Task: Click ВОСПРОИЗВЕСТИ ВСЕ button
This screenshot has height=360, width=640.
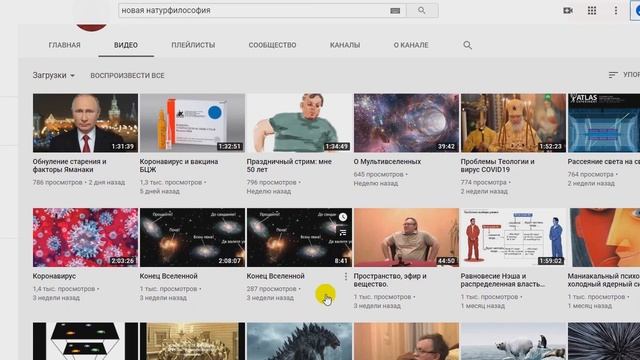Action: [127, 76]
